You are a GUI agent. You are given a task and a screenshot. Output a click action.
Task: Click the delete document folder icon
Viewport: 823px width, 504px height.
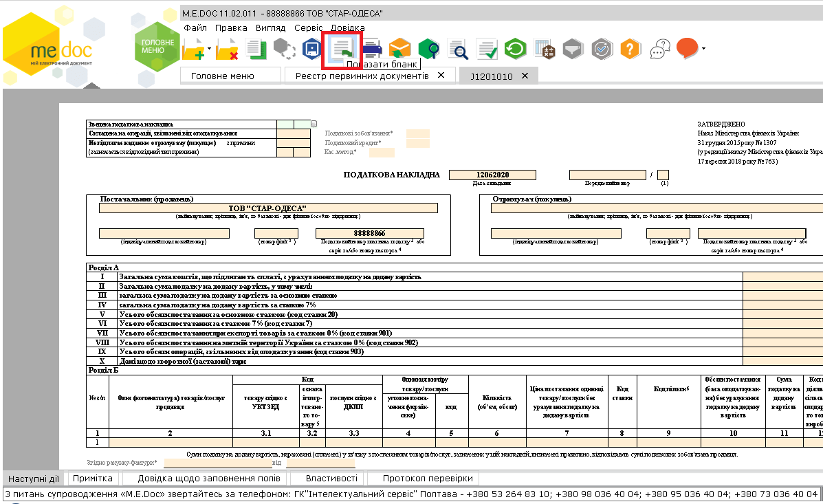(227, 50)
